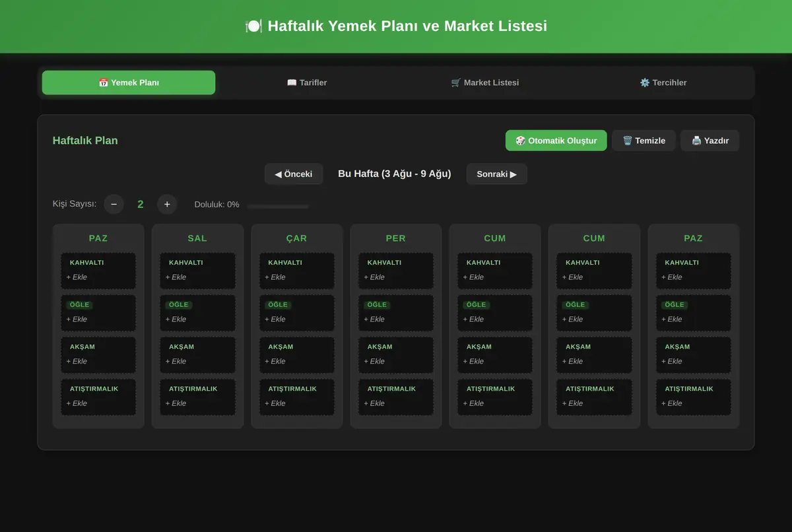Click the 'Doluluk: 0%' text
The width and height of the screenshot is (792, 532).
click(216, 205)
